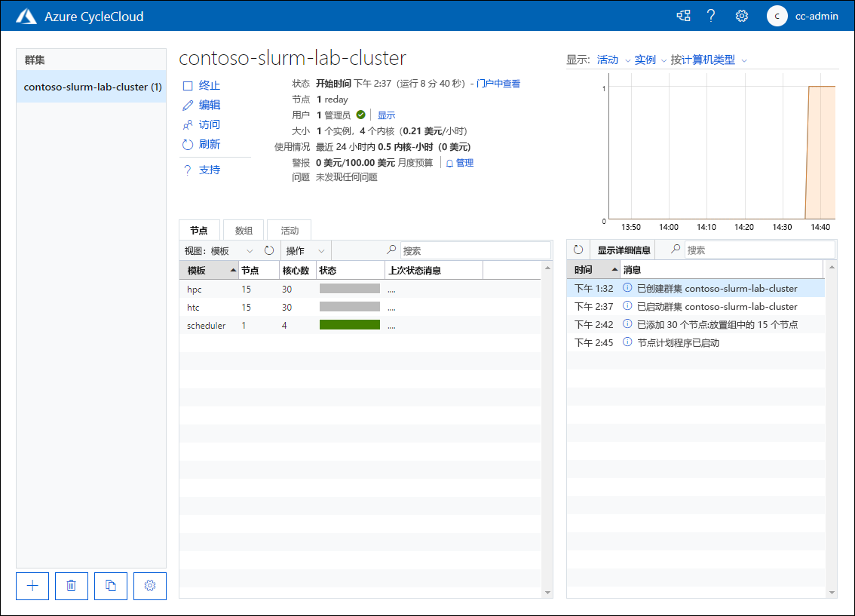
Task: Open the cluster topology icon in header
Action: point(683,16)
